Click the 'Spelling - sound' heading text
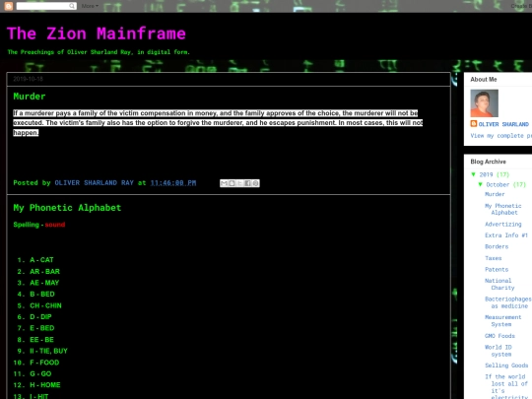This screenshot has height=399, width=532. coord(39,225)
